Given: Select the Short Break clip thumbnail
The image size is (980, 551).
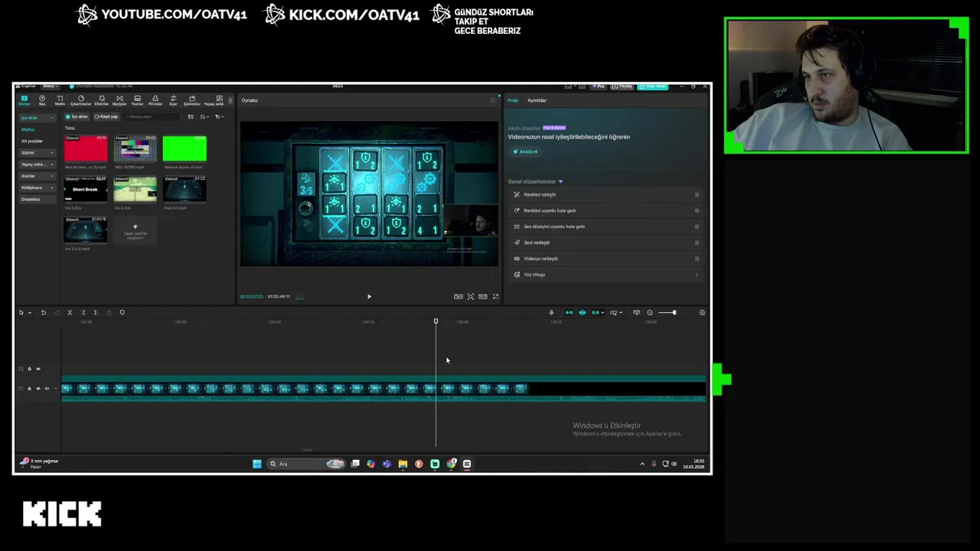Looking at the screenshot, I should pyautogui.click(x=86, y=189).
